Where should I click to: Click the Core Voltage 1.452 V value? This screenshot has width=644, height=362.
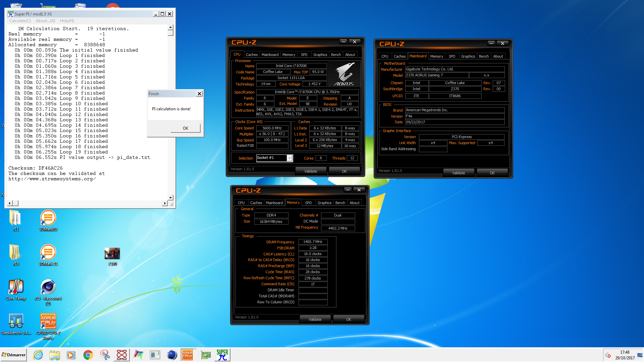(x=314, y=84)
